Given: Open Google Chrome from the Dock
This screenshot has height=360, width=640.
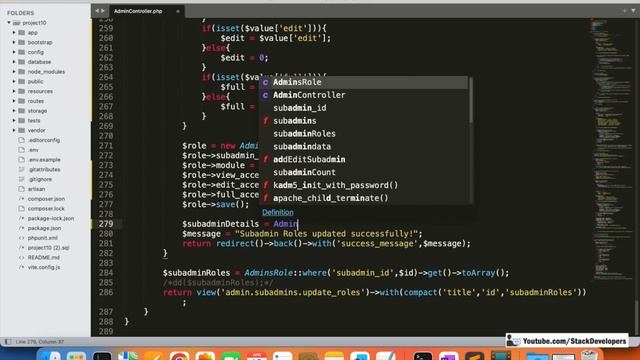Looking at the screenshot, I should click(179, 356).
